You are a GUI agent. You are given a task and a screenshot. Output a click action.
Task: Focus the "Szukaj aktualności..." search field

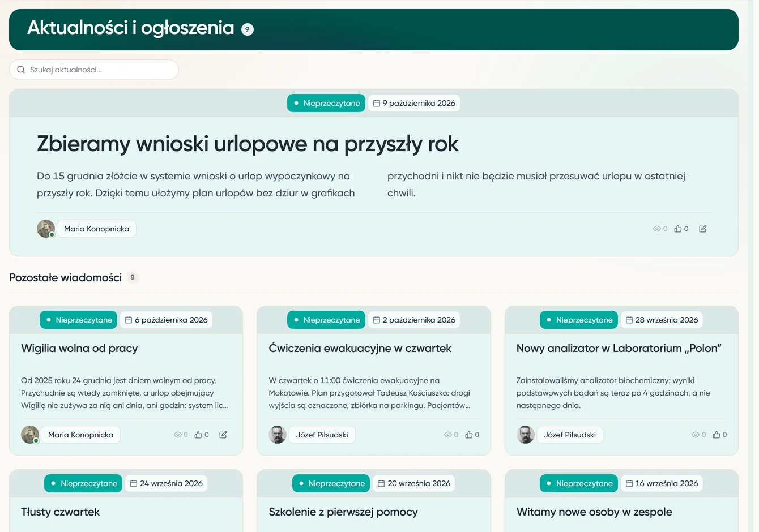94,70
